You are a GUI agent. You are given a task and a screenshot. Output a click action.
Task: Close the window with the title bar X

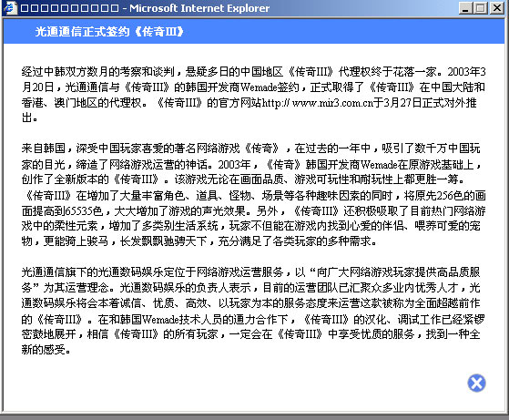click(497, 8)
